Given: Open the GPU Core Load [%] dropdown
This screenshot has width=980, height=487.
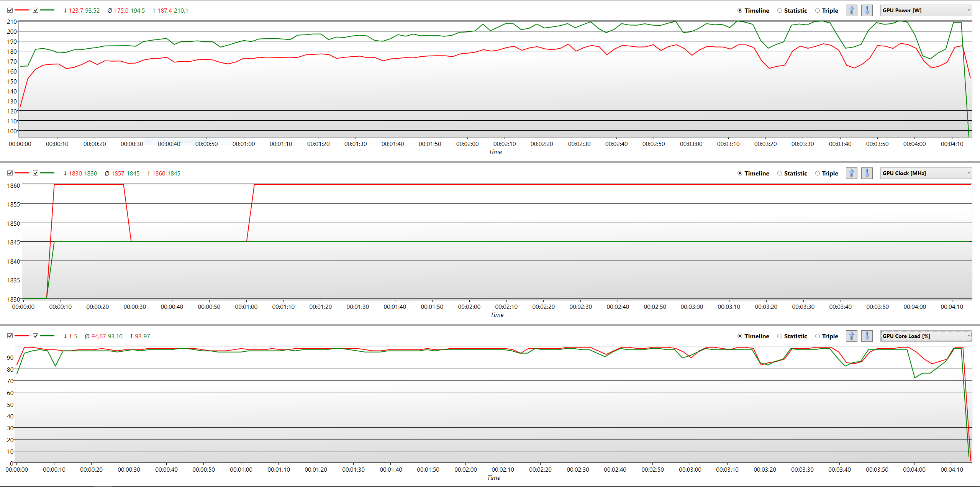Looking at the screenshot, I should coord(926,336).
